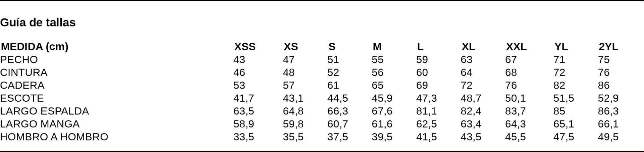This screenshot has width=644, height=152.
Task: Click the CINTURA row label
Action: coord(24,72)
